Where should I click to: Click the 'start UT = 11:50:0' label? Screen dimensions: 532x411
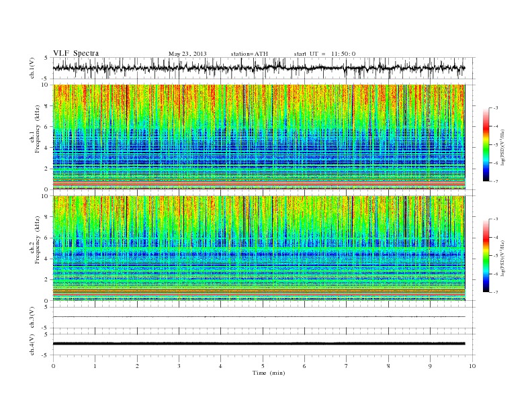[x=324, y=54]
